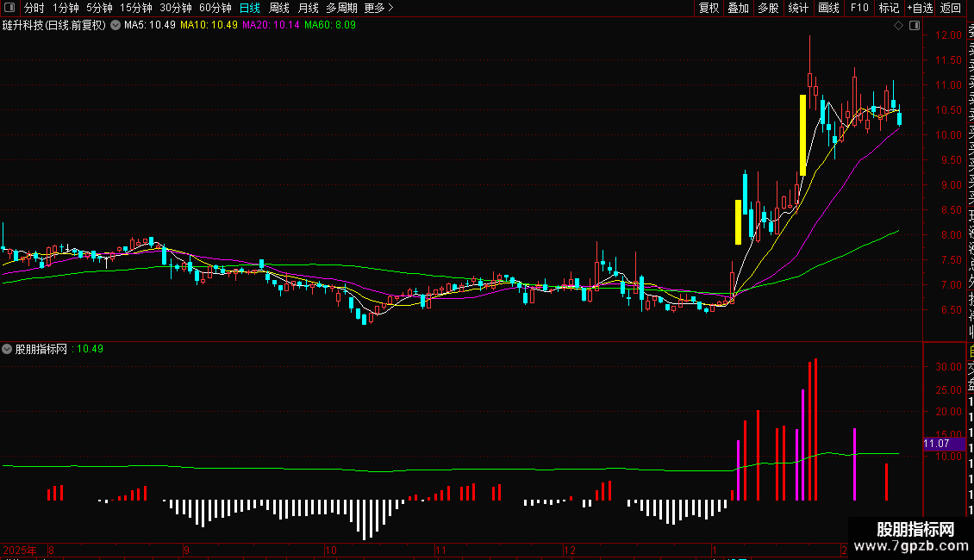Click the 2025年 label on time axis
Image resolution: width=974 pixels, height=560 pixels.
coord(19,550)
